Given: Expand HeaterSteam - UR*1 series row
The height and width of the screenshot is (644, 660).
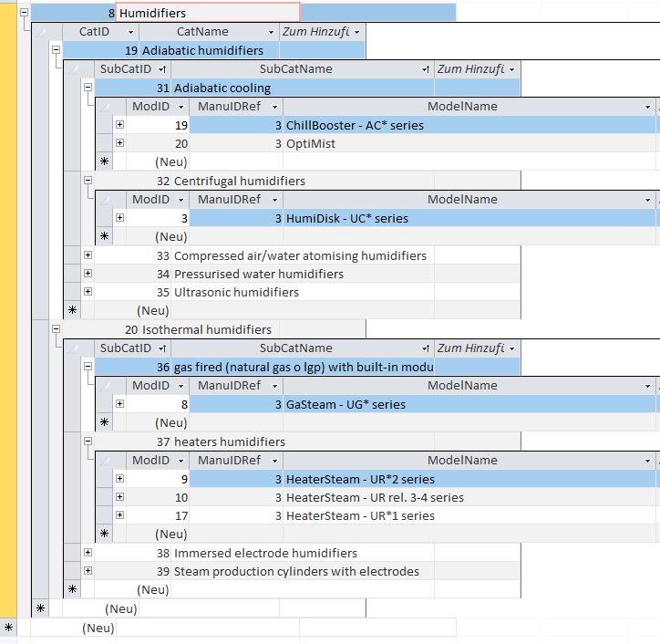Looking at the screenshot, I should 120,515.
